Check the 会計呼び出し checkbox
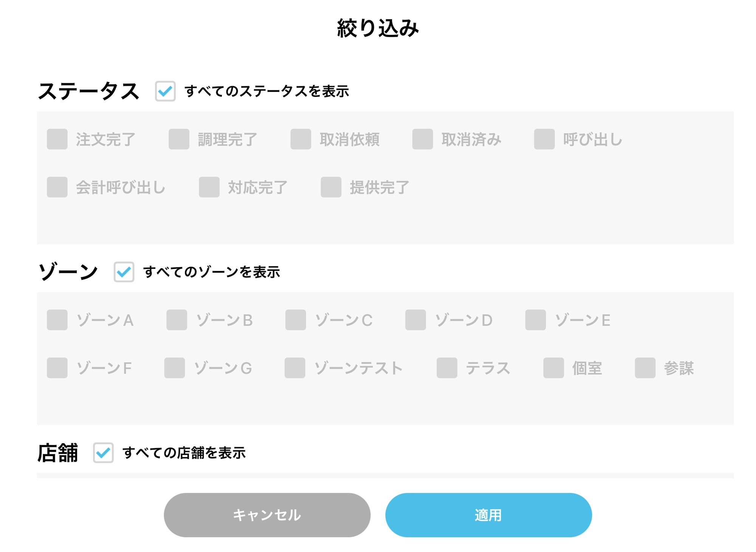 [57, 187]
